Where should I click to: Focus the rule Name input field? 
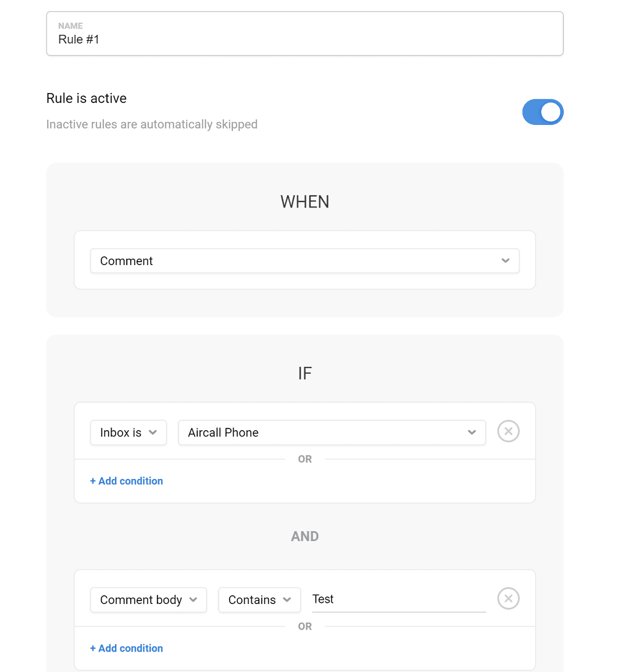click(x=304, y=39)
